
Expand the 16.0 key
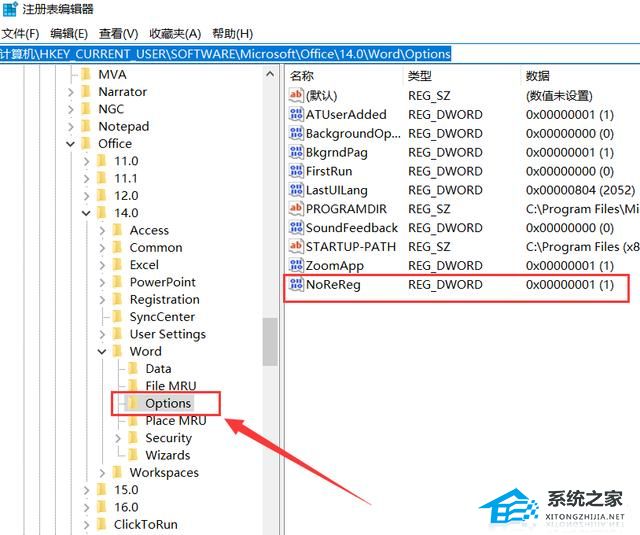click(86, 507)
